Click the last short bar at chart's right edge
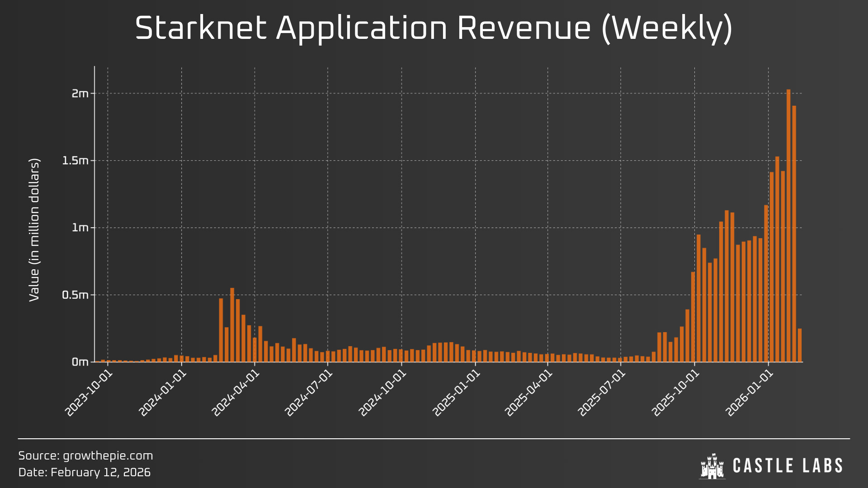This screenshot has height=488, width=868. (800, 345)
